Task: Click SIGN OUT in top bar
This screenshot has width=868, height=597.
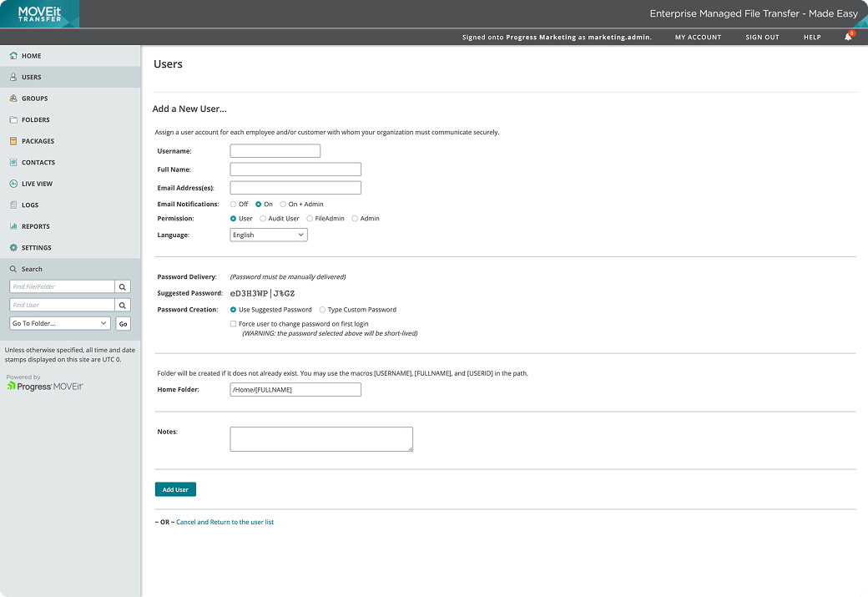Action: tap(762, 38)
